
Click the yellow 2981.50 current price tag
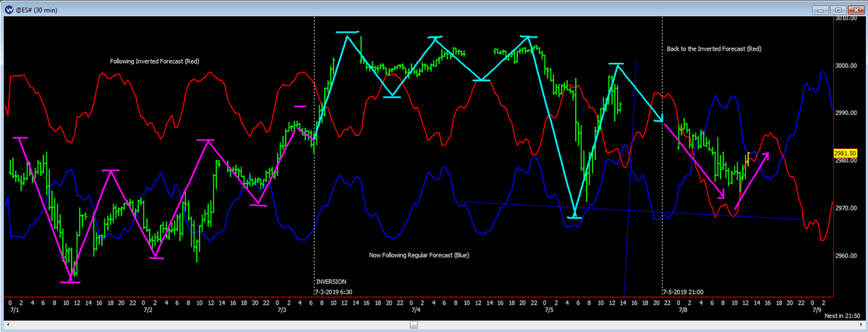(x=847, y=153)
